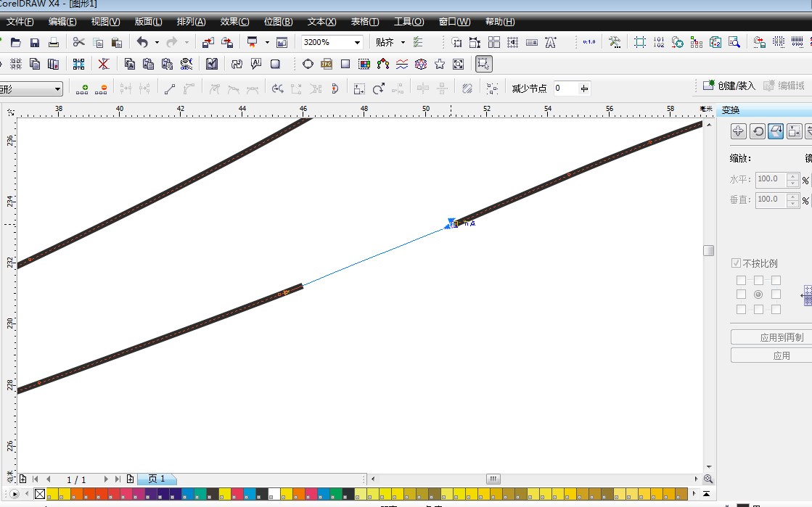Copy selection using the copy icon
This screenshot has height=507, width=812.
(x=98, y=43)
